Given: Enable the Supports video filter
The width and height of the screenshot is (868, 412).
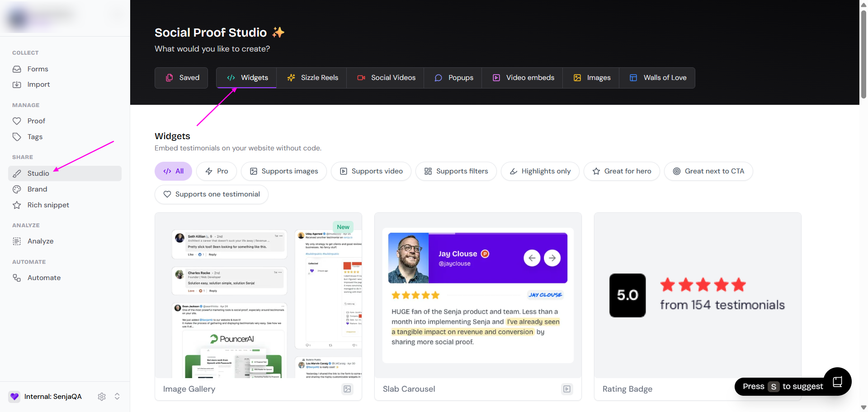Looking at the screenshot, I should click(x=371, y=171).
